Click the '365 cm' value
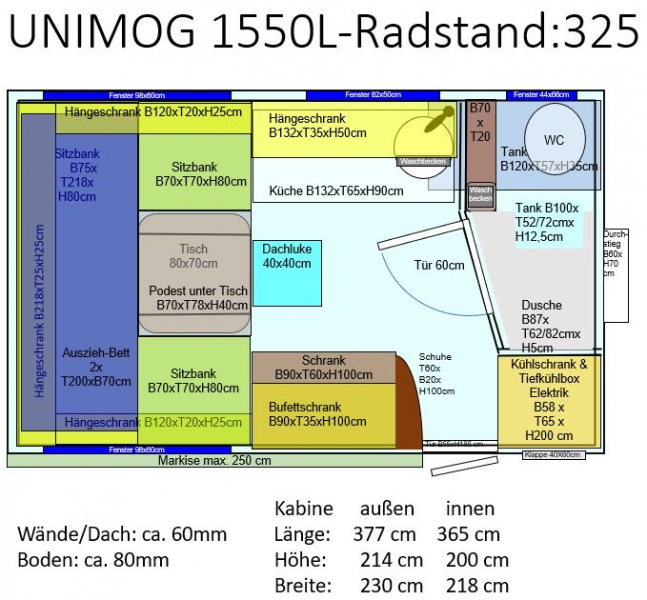Image resolution: width=647 pixels, height=600 pixels. point(469,534)
